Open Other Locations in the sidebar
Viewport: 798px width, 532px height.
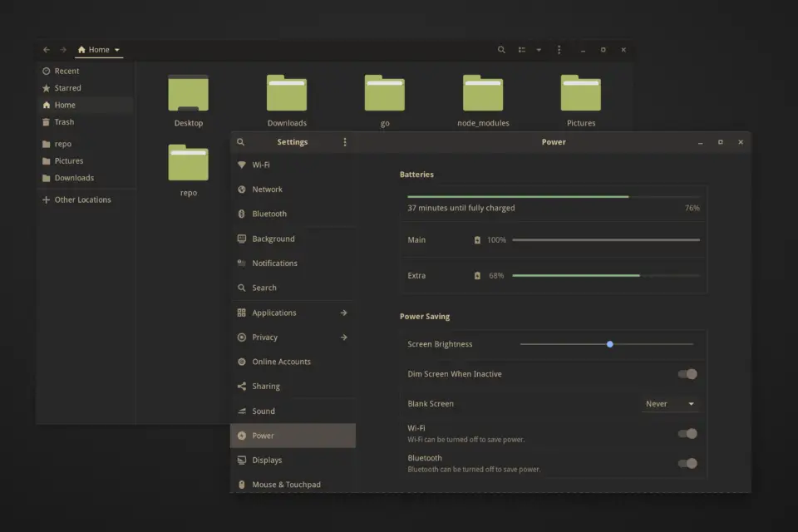[x=79, y=199]
